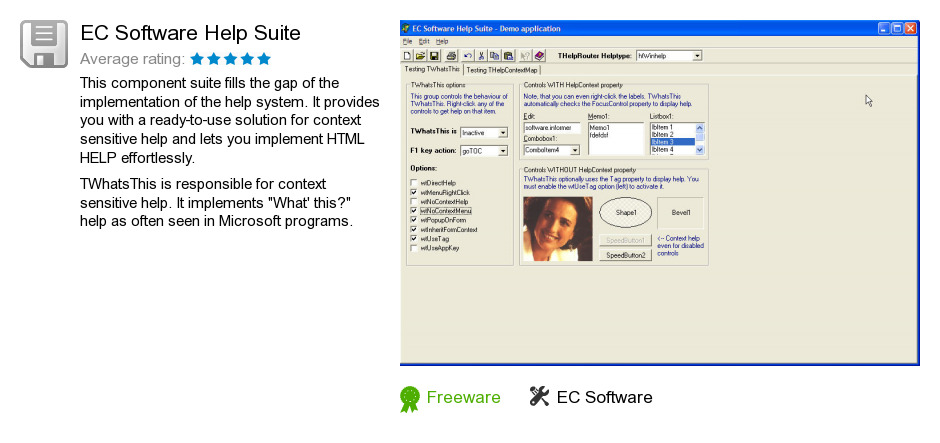Image resolution: width=940 pixels, height=443 pixels.
Task: Switch to Testing THelpContextMap tab
Action: tap(502, 70)
